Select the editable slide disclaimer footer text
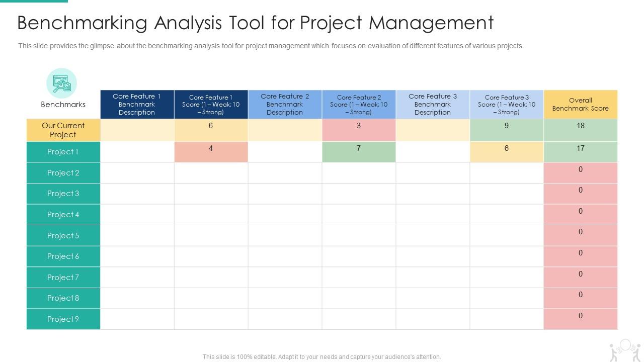Image resolution: width=644 pixels, height=362 pixels. click(x=321, y=356)
